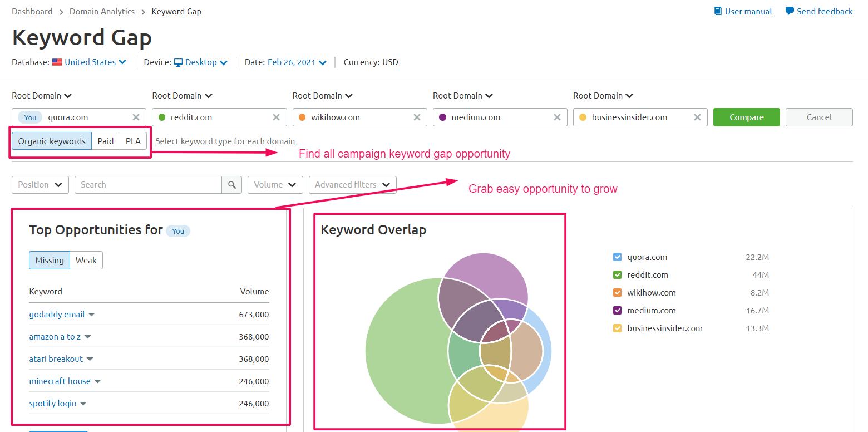Viewport: 868px width, 432px height.
Task: Click the Cancel button
Action: (x=819, y=117)
